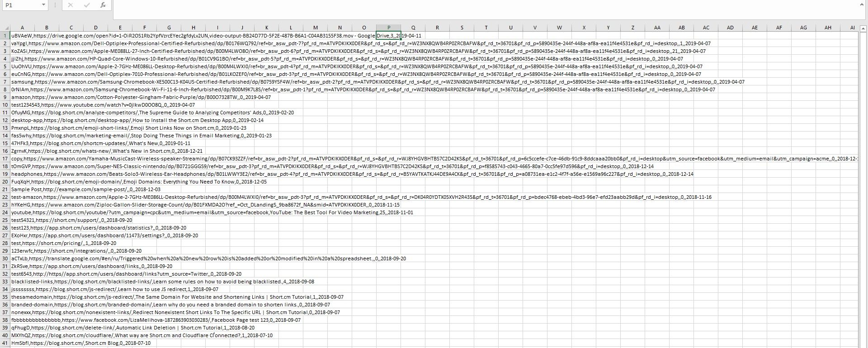Select row 14 header
Screen dimensions: 868x348
coord(5,135)
